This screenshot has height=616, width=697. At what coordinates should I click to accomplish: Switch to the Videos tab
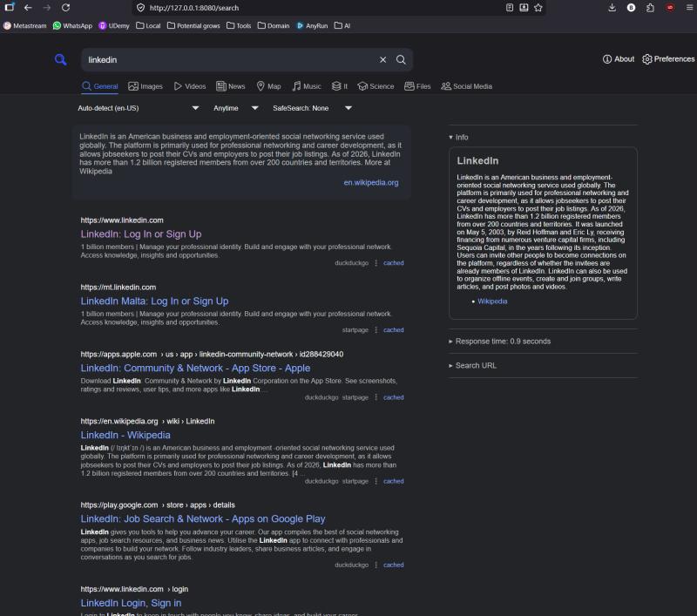point(190,86)
